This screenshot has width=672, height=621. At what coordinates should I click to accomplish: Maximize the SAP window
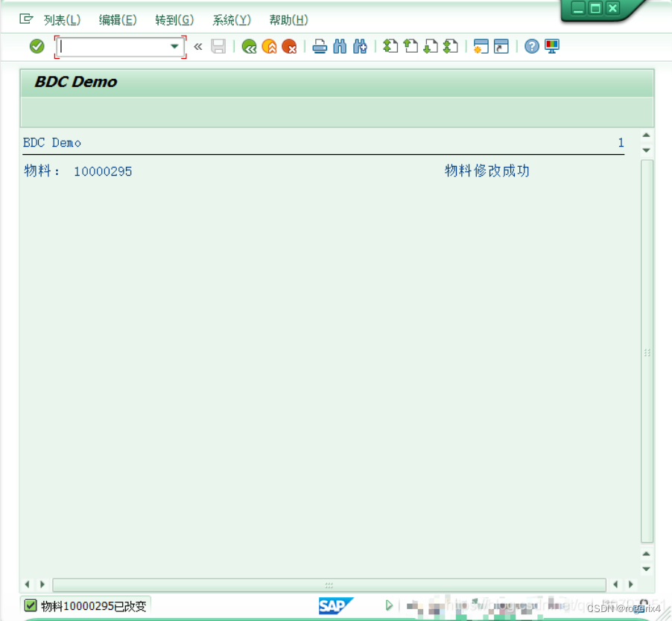595,8
